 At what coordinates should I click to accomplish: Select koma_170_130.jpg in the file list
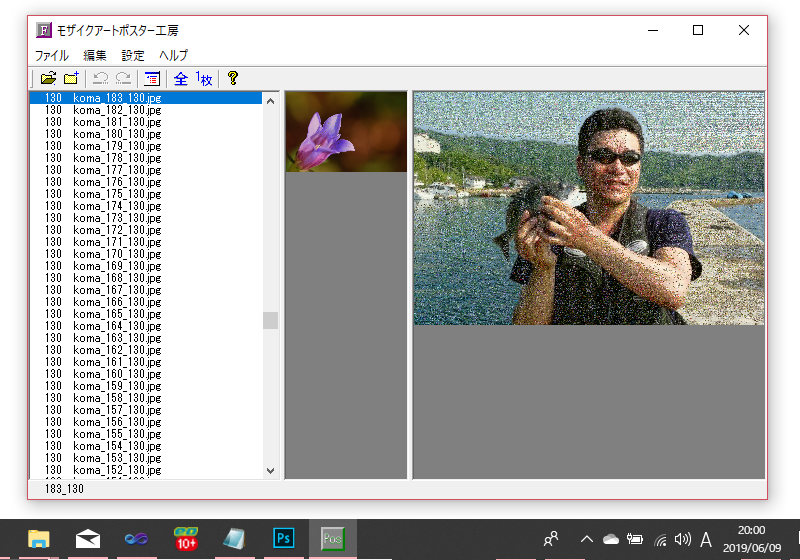pos(116,254)
